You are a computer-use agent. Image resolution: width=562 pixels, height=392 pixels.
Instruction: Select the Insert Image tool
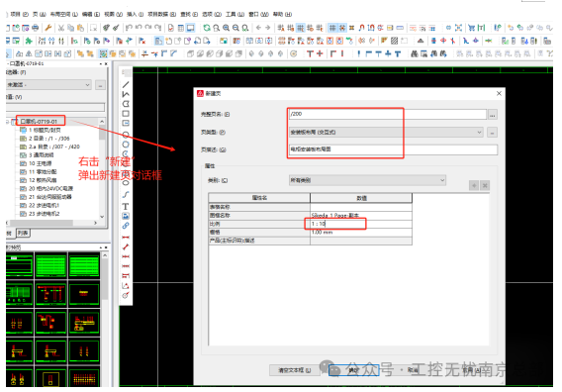point(126,216)
